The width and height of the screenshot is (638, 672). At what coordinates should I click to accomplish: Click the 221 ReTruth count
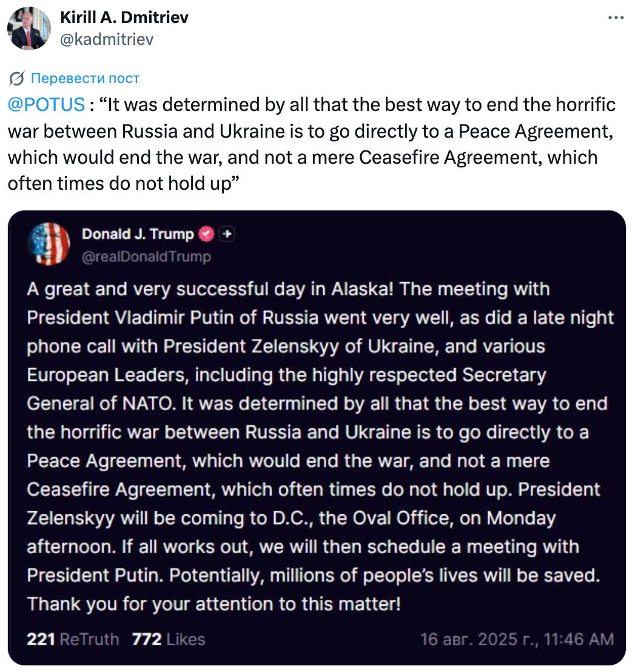(x=41, y=639)
